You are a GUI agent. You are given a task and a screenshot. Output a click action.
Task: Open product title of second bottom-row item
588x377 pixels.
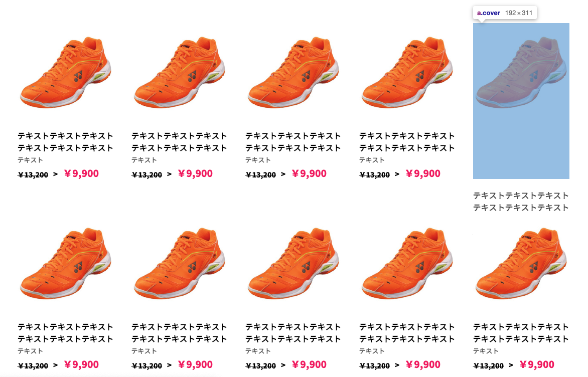(179, 333)
